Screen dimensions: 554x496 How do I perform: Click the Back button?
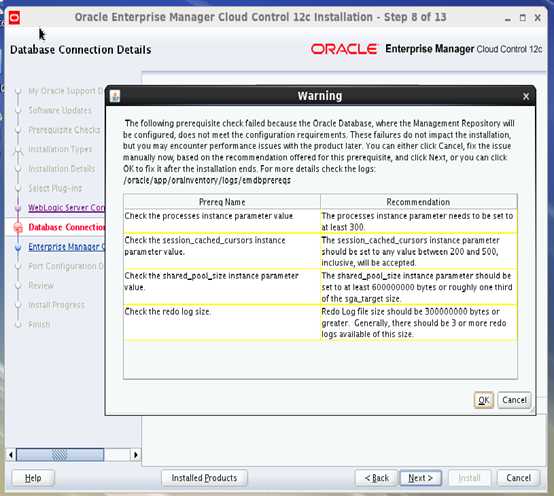pos(376,478)
